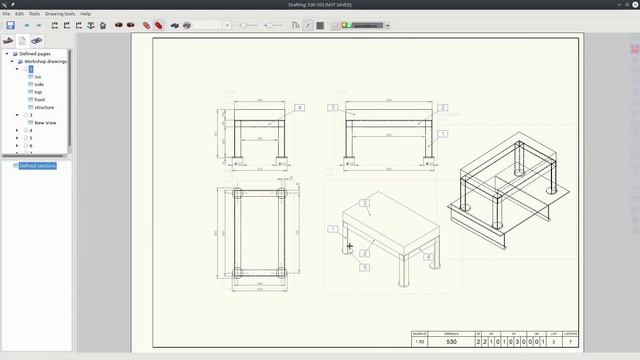Click balloon label 4 on front view

(300, 108)
